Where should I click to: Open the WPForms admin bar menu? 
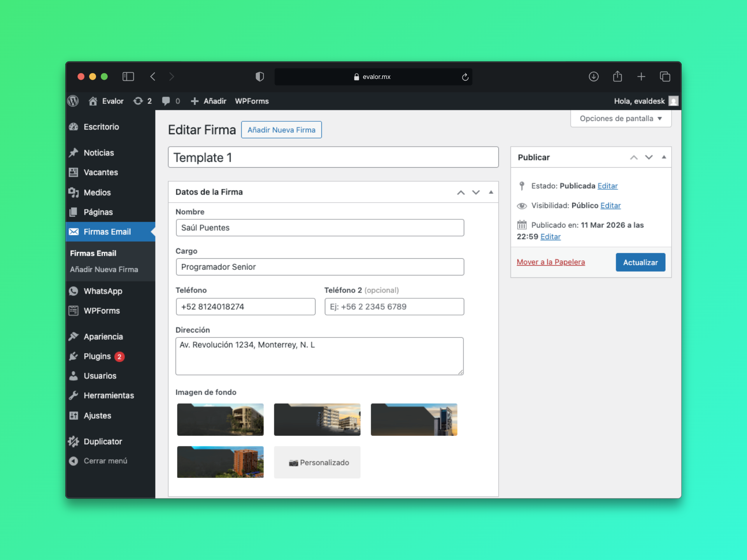pos(252,101)
